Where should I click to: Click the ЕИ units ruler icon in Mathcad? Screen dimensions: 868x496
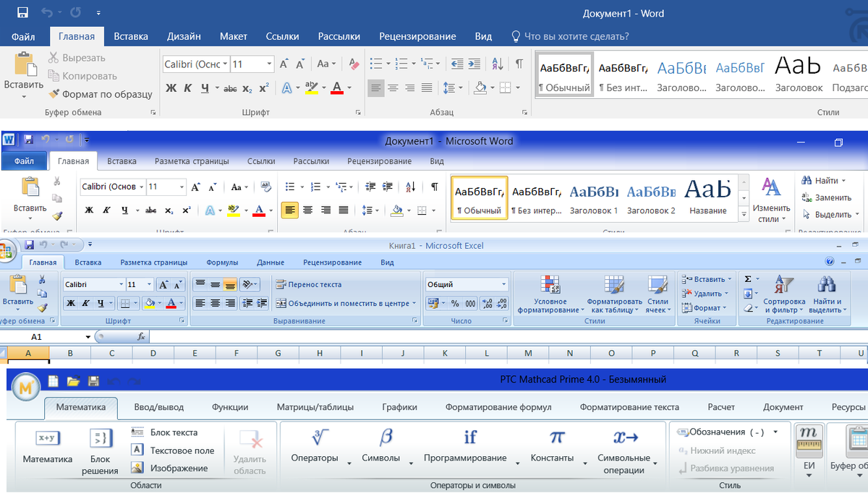pos(809,440)
